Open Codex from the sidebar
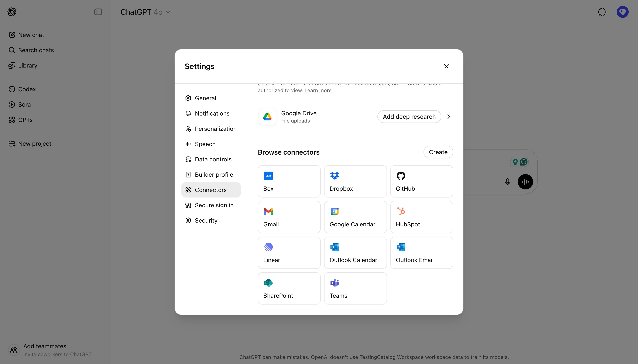638x364 pixels. tap(22, 89)
